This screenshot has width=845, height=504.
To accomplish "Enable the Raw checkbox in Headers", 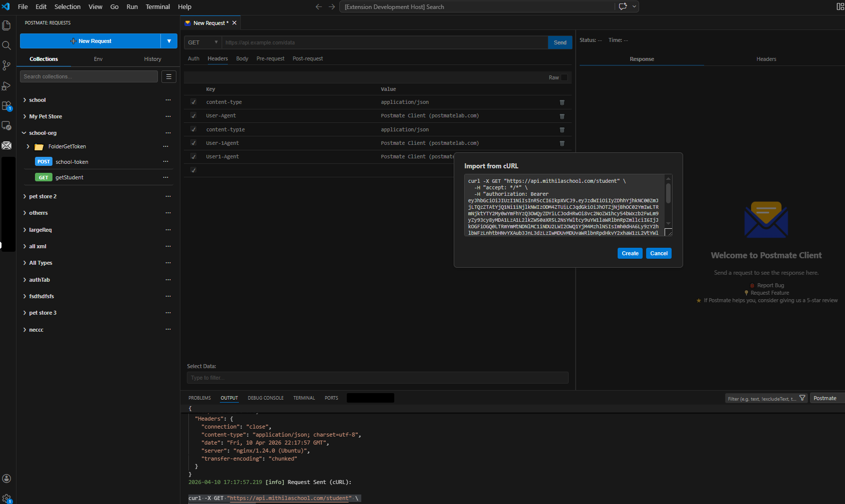I will click(x=564, y=77).
